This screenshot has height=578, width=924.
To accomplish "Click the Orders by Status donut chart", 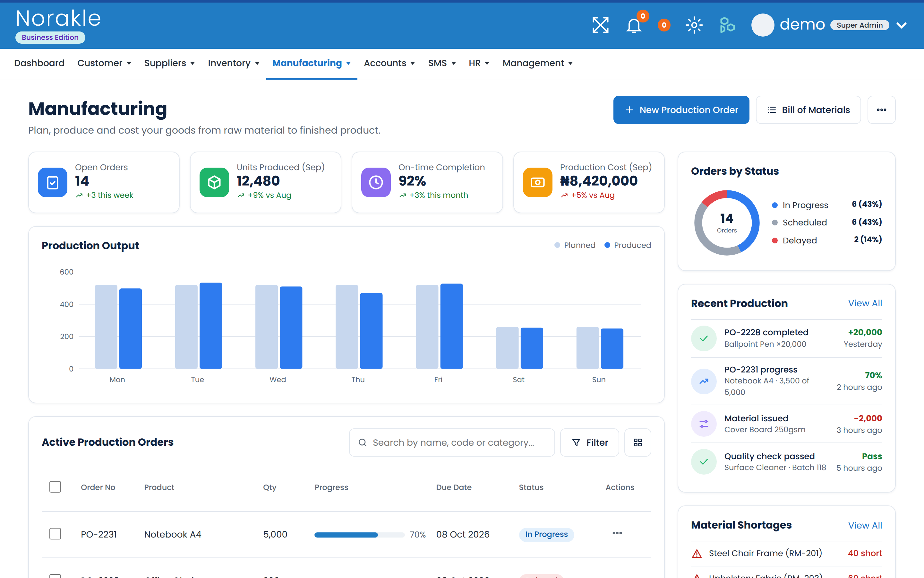I will pyautogui.click(x=727, y=223).
